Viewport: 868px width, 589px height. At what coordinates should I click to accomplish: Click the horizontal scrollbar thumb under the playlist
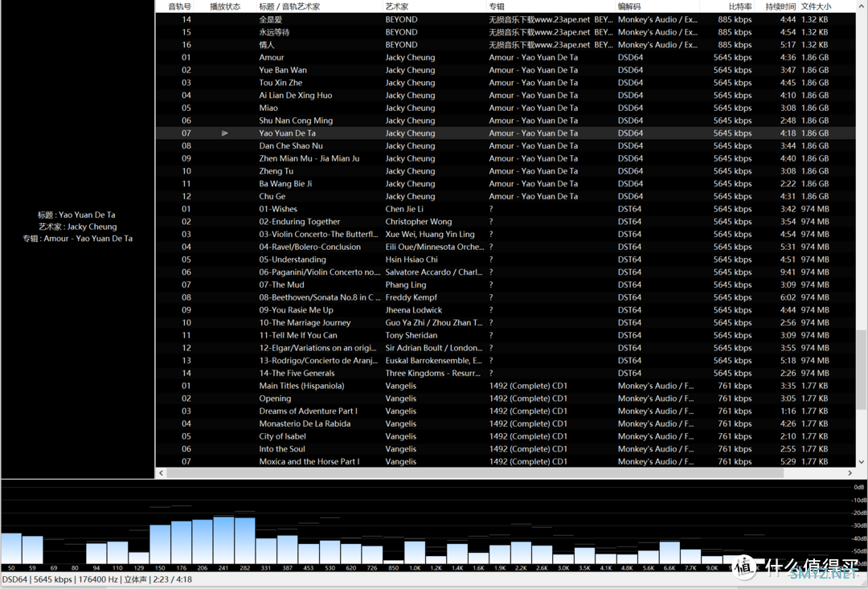(x=475, y=472)
